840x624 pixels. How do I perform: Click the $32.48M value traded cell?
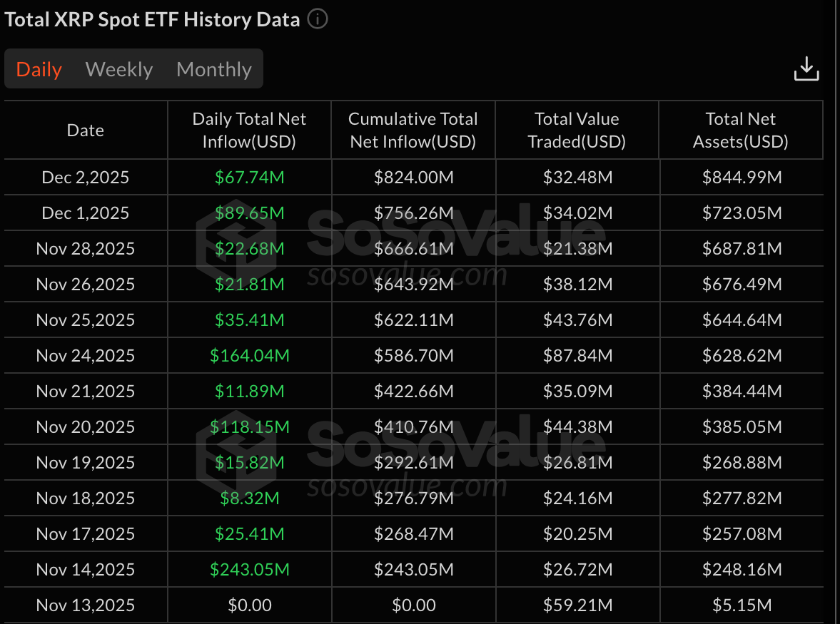(x=577, y=177)
